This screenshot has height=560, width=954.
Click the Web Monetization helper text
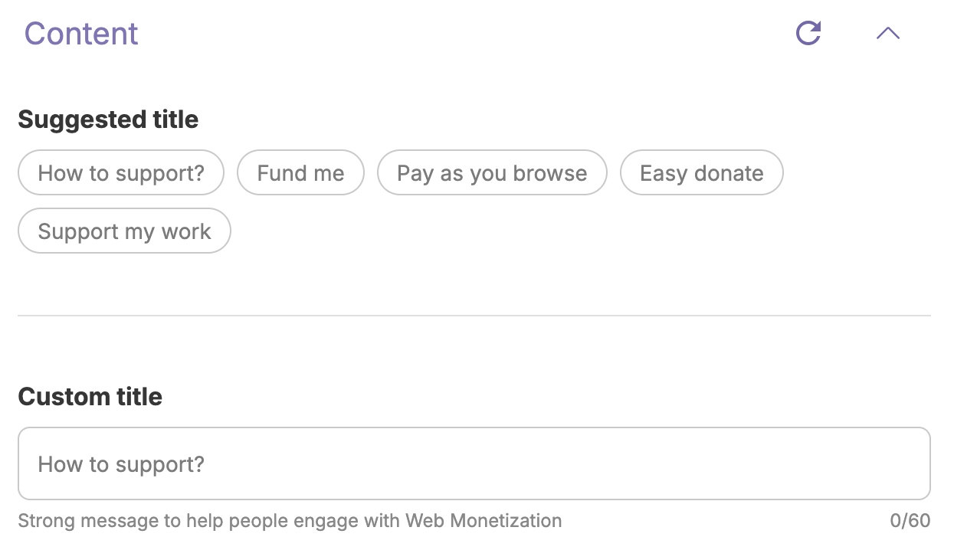[291, 520]
